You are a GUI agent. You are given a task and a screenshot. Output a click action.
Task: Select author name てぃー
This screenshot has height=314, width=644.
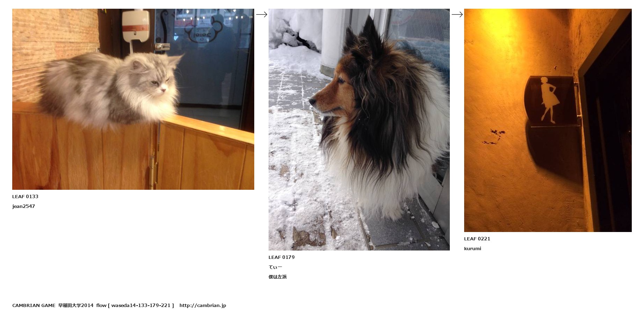[x=275, y=267]
